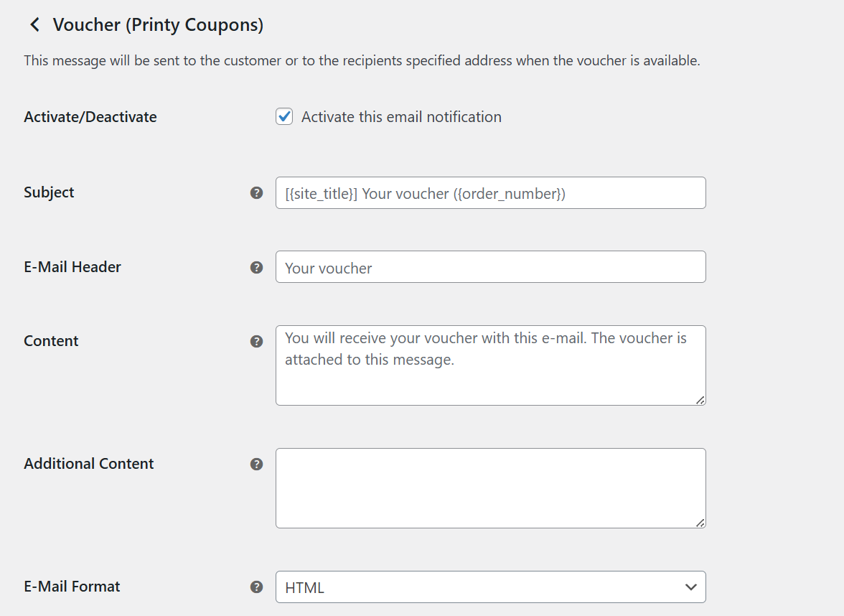The height and width of the screenshot is (616, 844).
Task: Click the E-Mail Format label text
Action: coord(72,587)
